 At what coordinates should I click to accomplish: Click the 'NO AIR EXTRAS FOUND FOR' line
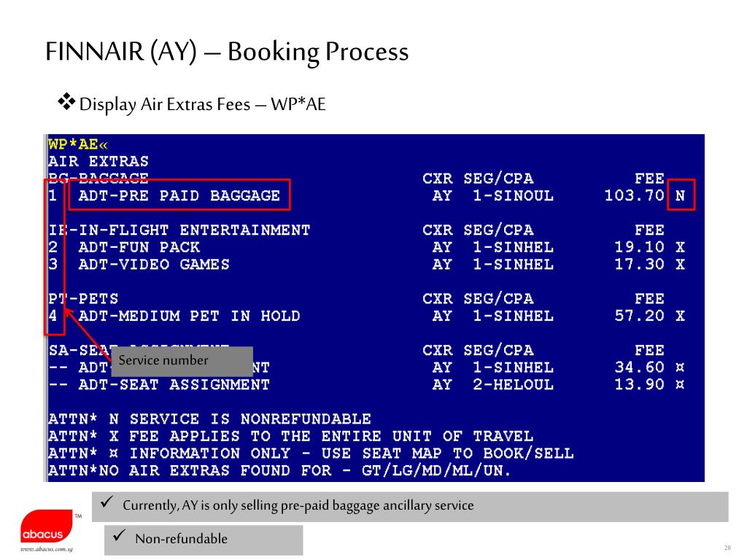click(279, 470)
